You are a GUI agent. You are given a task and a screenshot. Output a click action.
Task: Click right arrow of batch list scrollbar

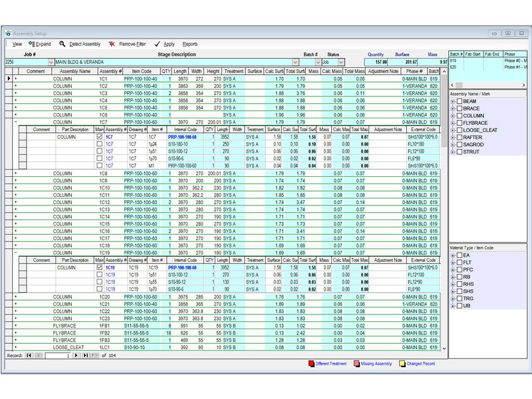[523, 85]
